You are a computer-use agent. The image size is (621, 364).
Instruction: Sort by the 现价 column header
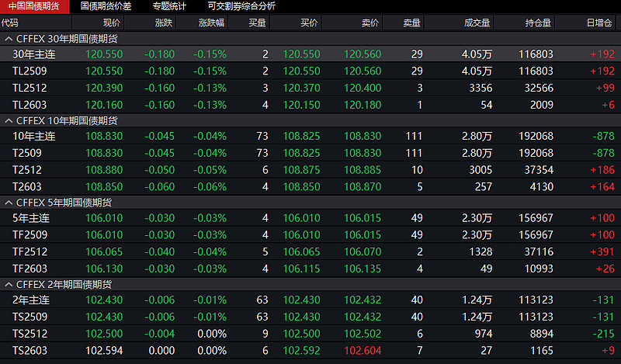click(112, 23)
